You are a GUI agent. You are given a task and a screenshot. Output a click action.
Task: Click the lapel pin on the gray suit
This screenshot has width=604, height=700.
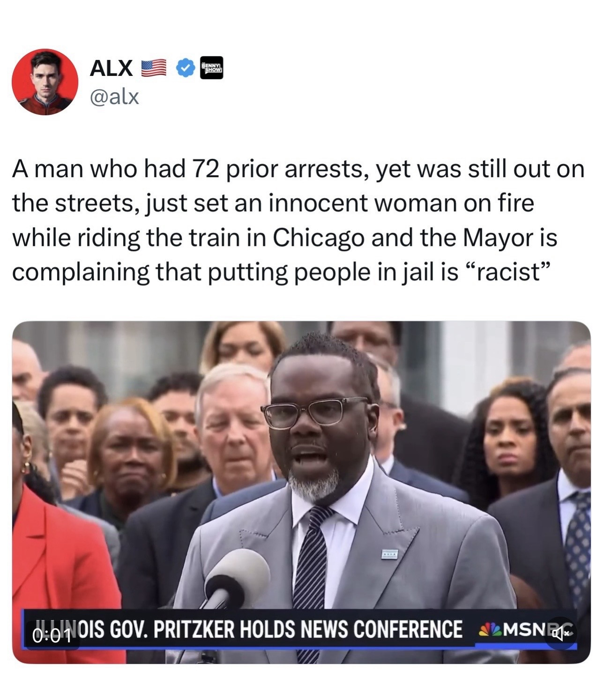pos(389,554)
